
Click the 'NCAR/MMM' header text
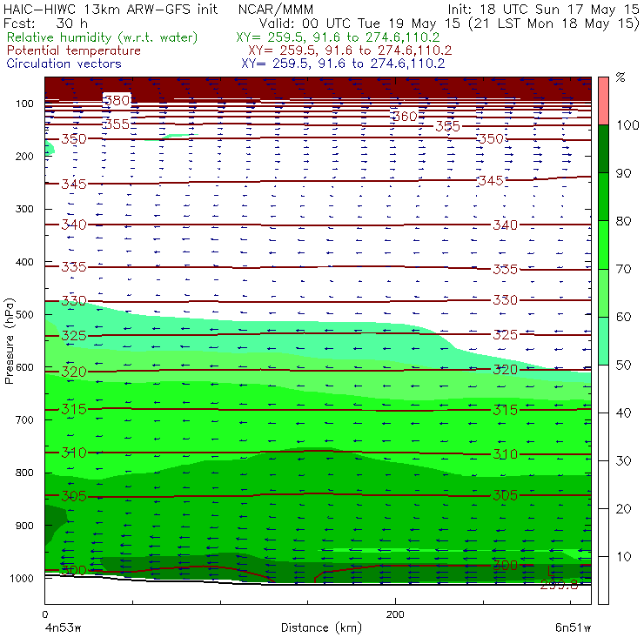(276, 9)
